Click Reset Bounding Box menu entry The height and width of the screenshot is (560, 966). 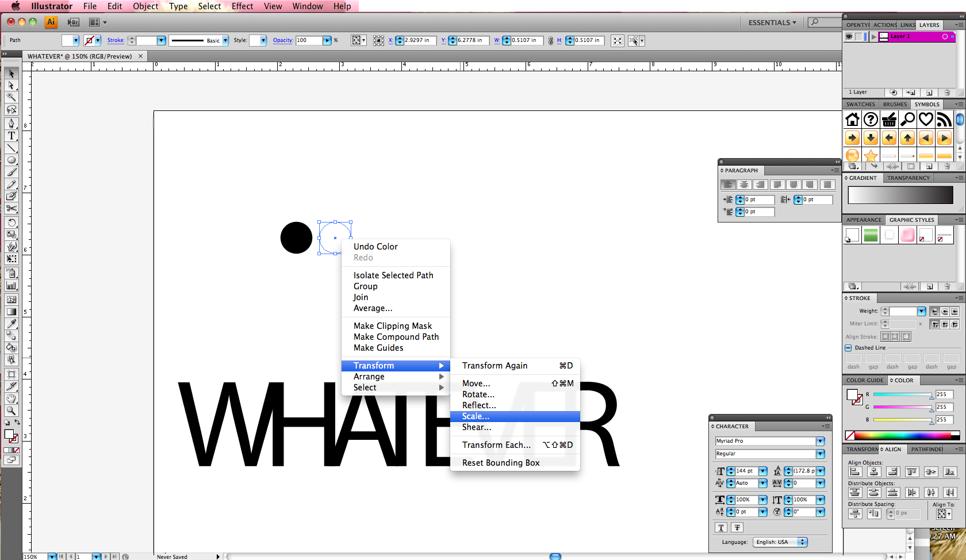(515, 463)
